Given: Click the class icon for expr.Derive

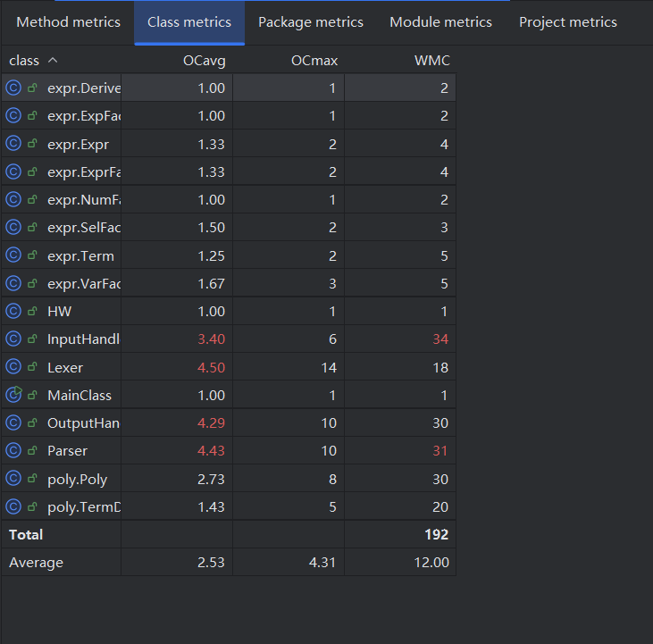Looking at the screenshot, I should [13, 88].
